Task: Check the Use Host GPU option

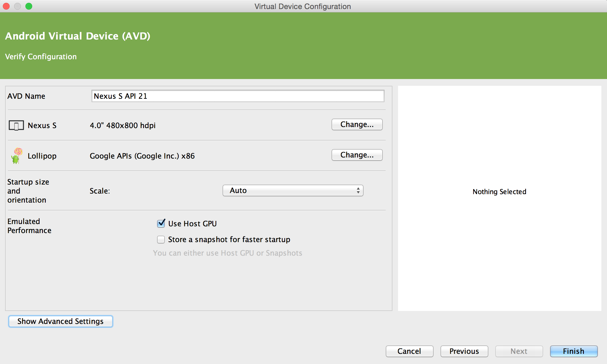Action: 160,223
